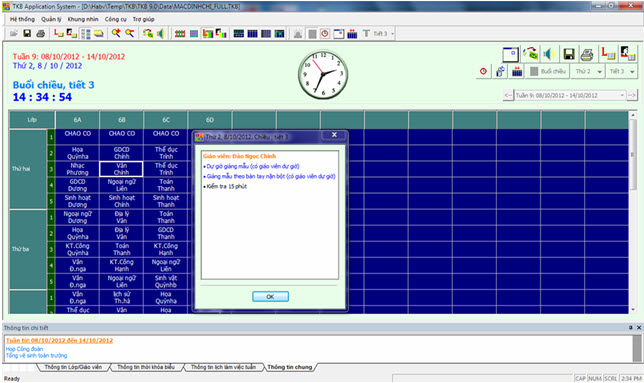Click the zoom in magnifier with plus

tap(117, 34)
